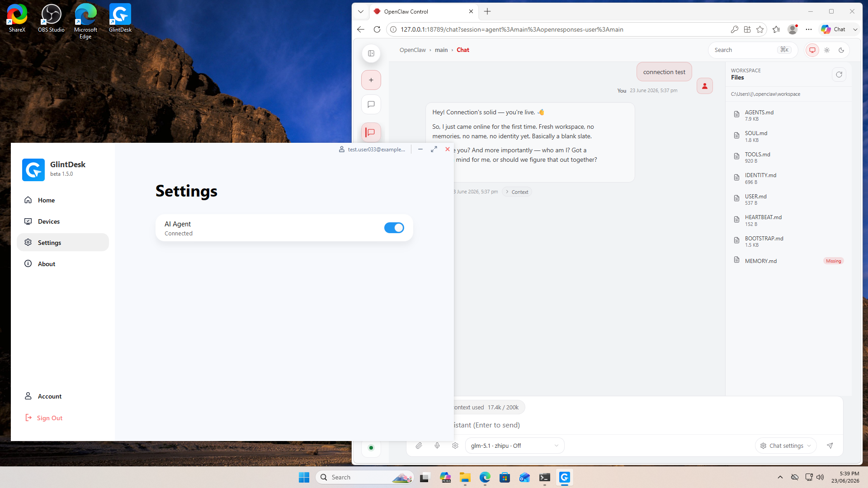Click the Edge address bar URL
This screenshot has width=868, height=488.
(x=512, y=29)
